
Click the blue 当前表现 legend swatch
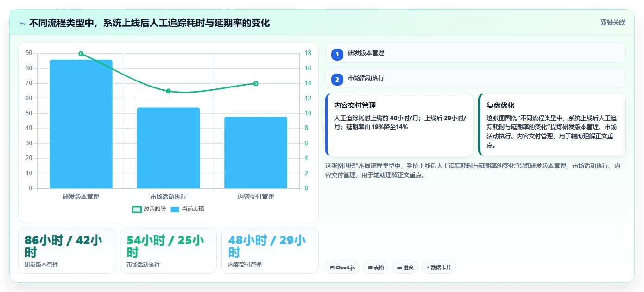(x=175, y=210)
